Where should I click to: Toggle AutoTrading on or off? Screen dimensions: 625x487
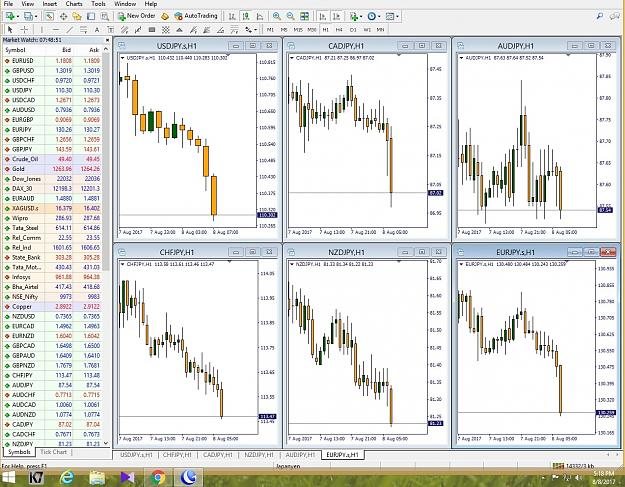point(196,16)
